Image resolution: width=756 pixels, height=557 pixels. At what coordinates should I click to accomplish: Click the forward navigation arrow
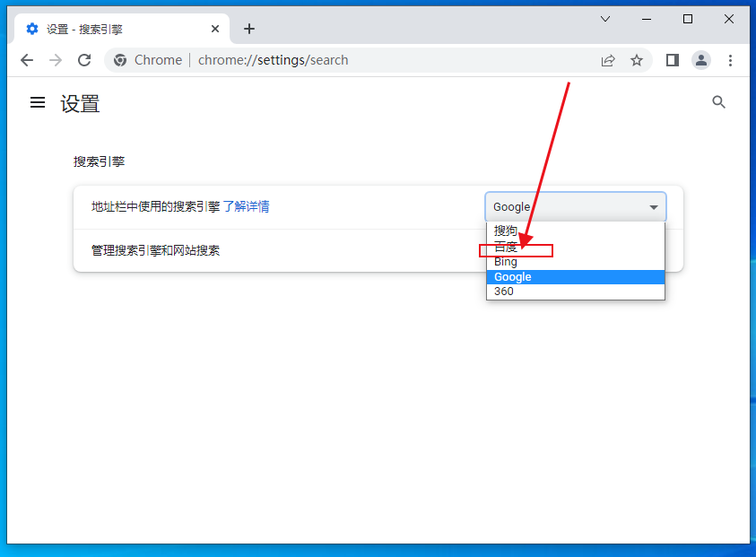pyautogui.click(x=56, y=60)
